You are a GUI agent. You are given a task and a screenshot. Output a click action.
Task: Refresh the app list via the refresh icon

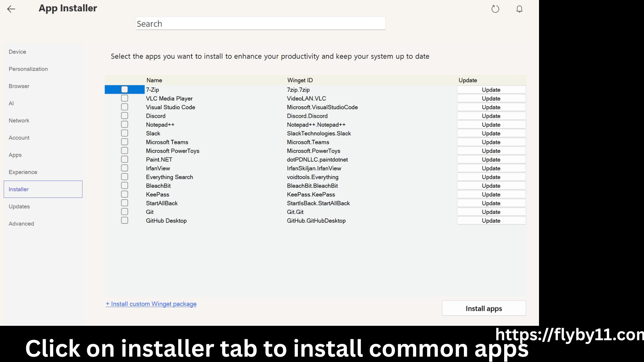pyautogui.click(x=495, y=9)
